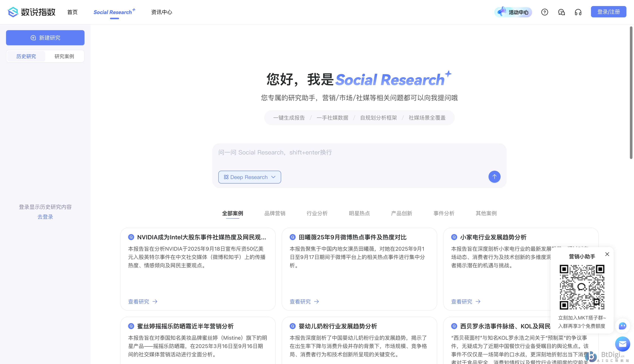Click 去登录 link in sidebar
Viewport: 634px width, 364px height.
coord(45,217)
